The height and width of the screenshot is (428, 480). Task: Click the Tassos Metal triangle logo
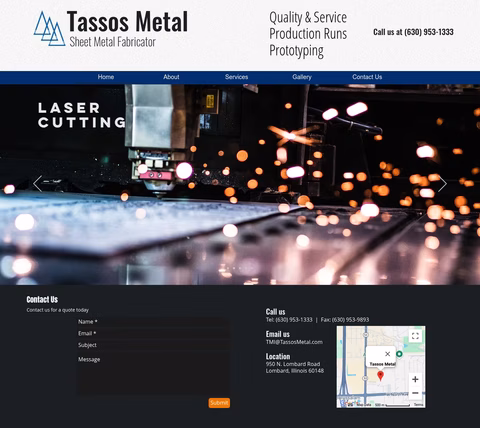49,29
